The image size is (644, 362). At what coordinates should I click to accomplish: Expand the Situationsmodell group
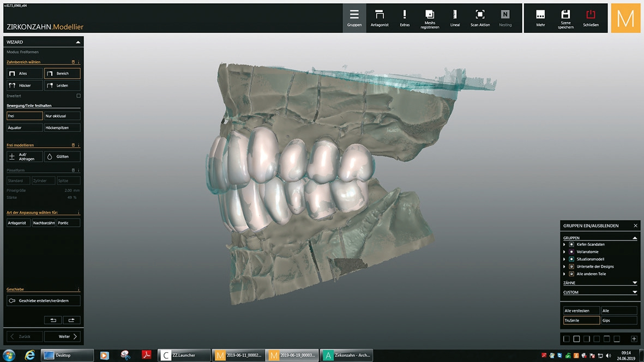point(564,260)
